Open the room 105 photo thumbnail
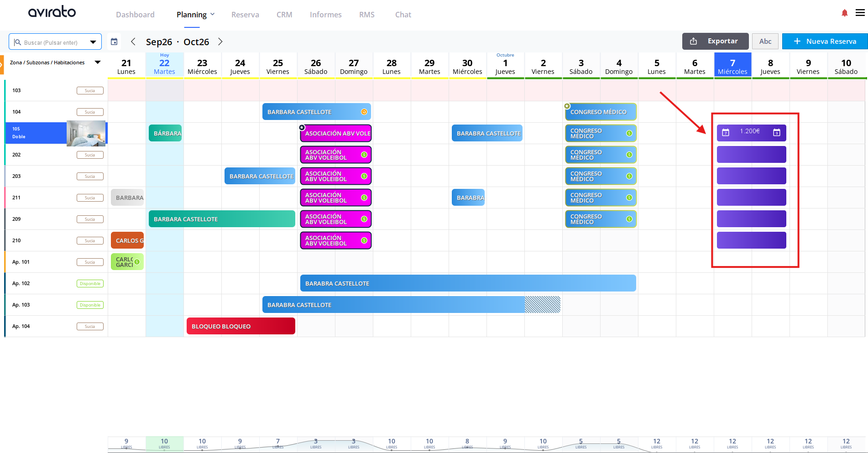 point(86,133)
